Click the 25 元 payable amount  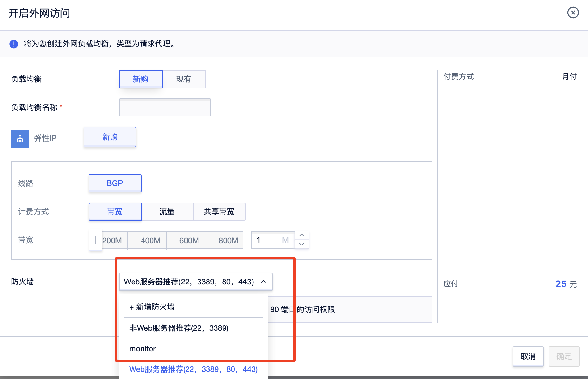click(566, 284)
